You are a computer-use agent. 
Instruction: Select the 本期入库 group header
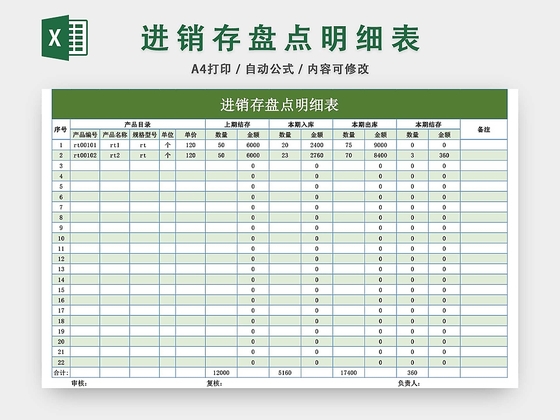click(x=301, y=124)
